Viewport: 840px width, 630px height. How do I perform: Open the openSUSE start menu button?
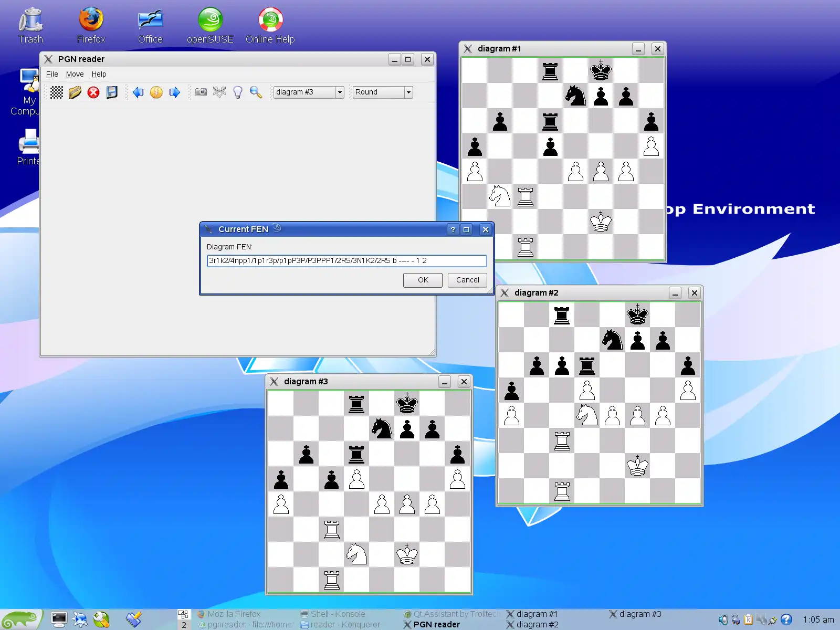(x=21, y=619)
